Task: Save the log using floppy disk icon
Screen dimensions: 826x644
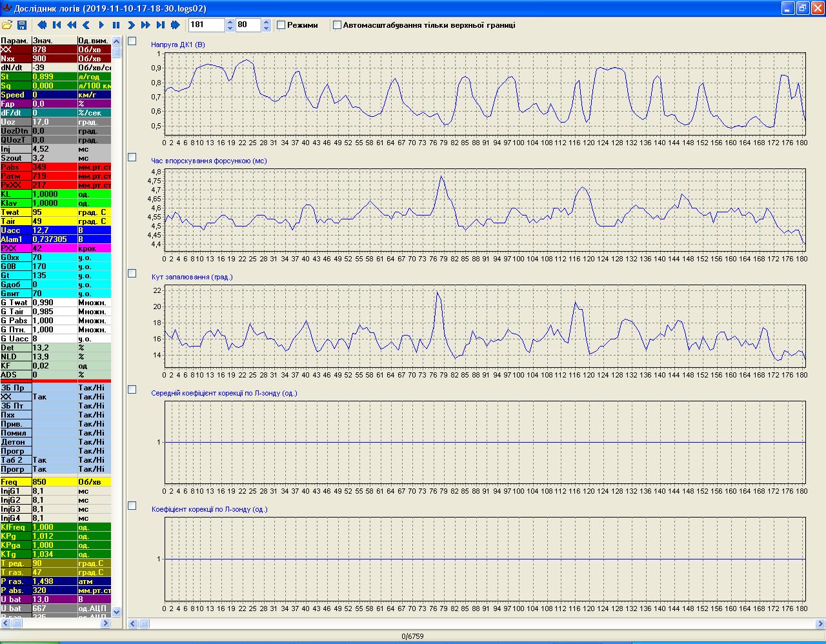Action: (21, 25)
